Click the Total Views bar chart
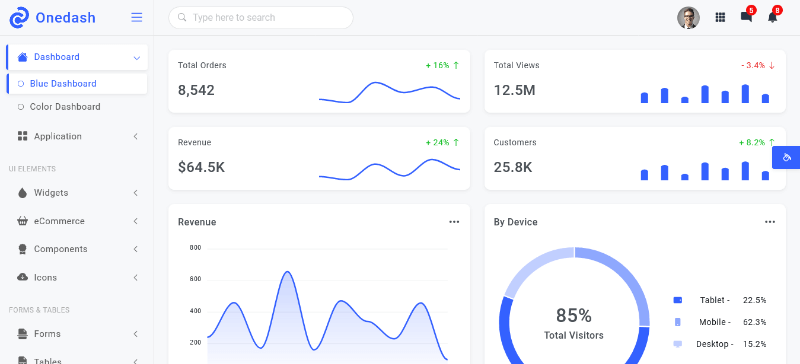Viewport: 800px width, 364px height. 705,94
